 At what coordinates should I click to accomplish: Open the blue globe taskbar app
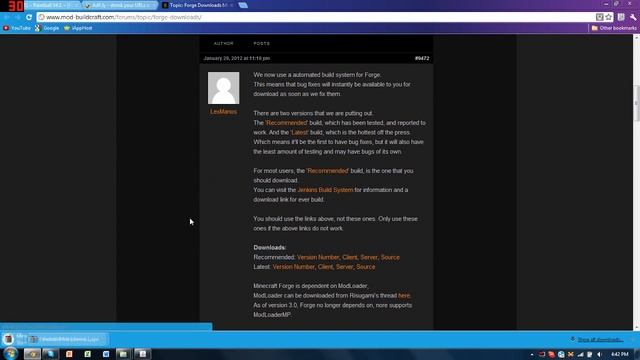pos(51,354)
